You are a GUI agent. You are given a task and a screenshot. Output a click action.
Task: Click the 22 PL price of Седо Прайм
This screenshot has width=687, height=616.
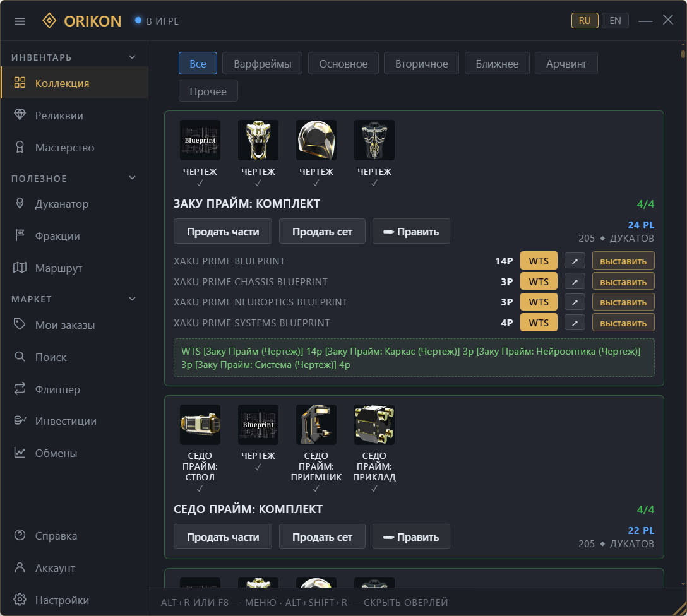click(x=640, y=531)
